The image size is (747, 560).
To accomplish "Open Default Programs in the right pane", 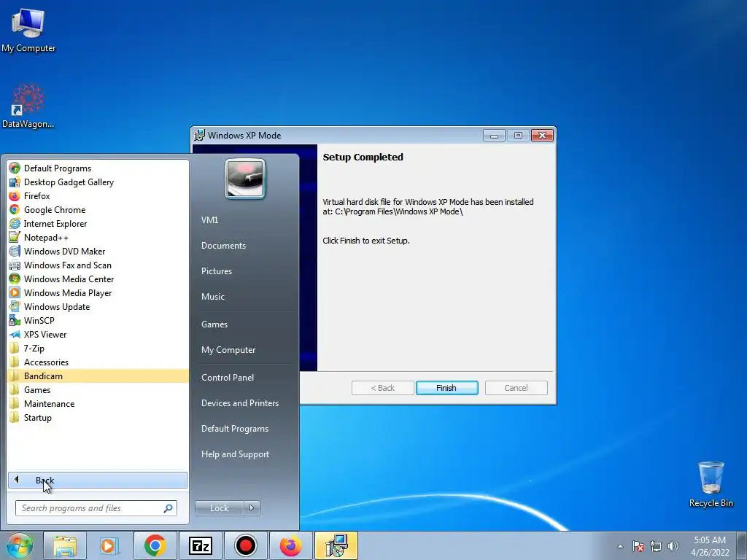I will click(235, 429).
